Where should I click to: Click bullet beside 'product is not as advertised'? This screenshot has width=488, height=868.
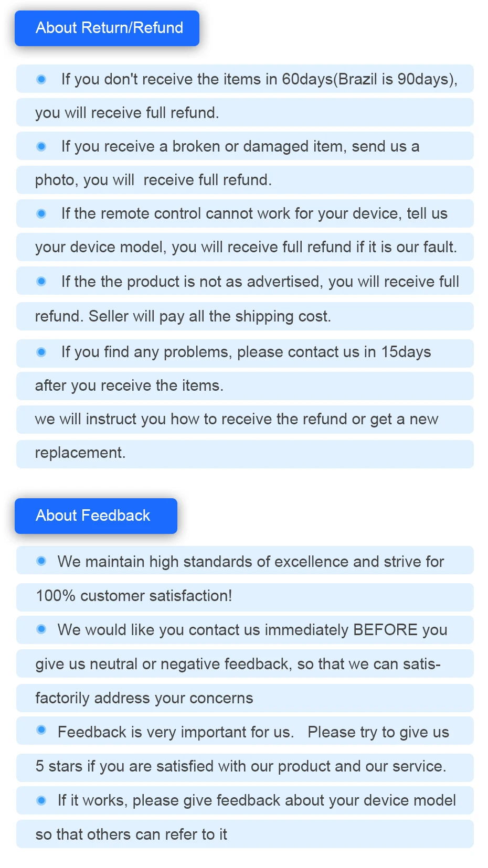[x=41, y=282]
